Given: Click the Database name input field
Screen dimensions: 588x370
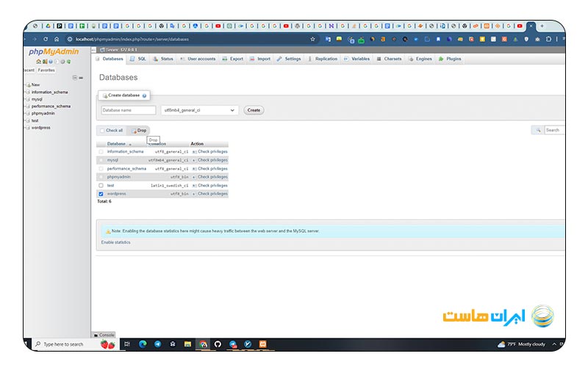Looking at the screenshot, I should pos(128,110).
